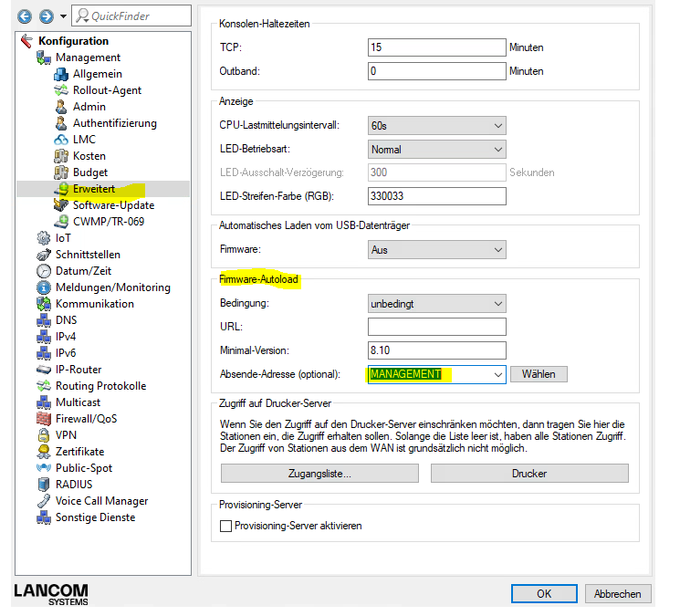Select Software-Update in the Management tree
Image resolution: width=680 pixels, height=616 pixels.
pos(113,205)
